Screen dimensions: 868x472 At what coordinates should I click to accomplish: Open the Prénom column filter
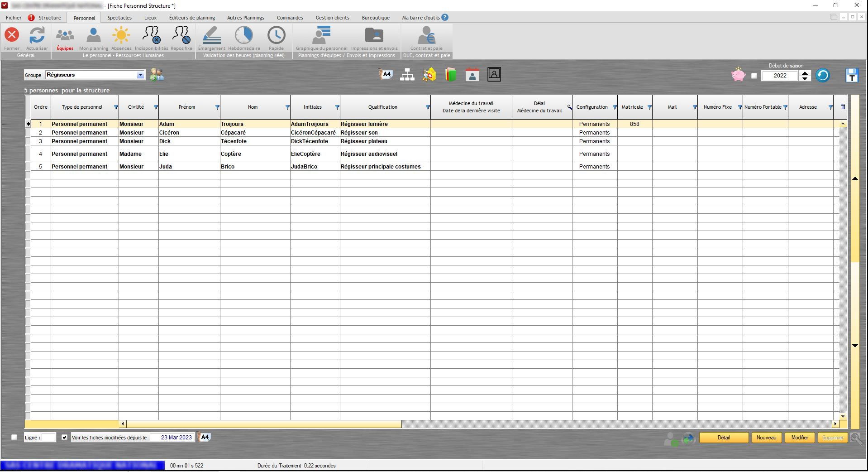tap(217, 107)
